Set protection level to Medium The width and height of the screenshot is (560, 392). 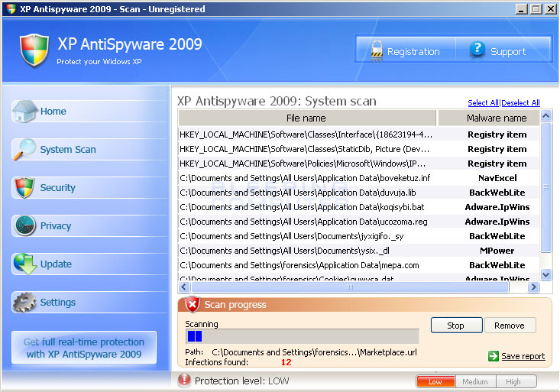pyautogui.click(x=475, y=381)
